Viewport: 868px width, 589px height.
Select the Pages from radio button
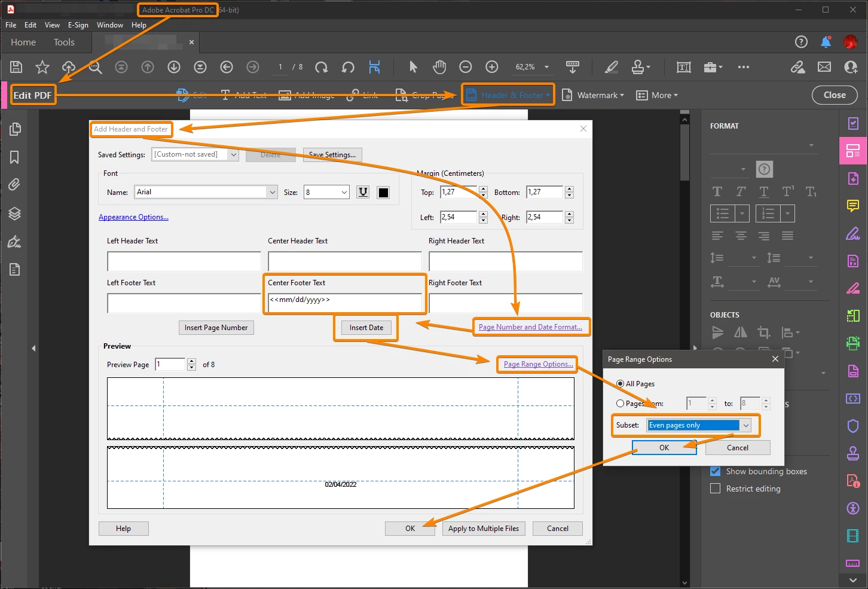pyautogui.click(x=621, y=403)
